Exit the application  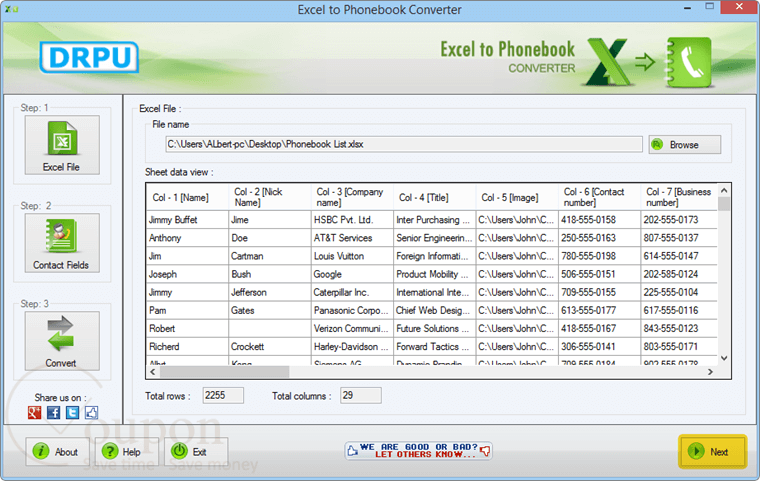(196, 451)
